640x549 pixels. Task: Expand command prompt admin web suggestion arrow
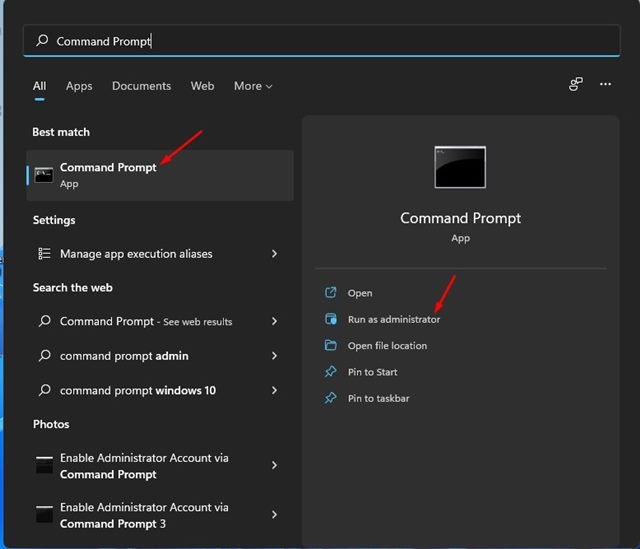tap(274, 356)
